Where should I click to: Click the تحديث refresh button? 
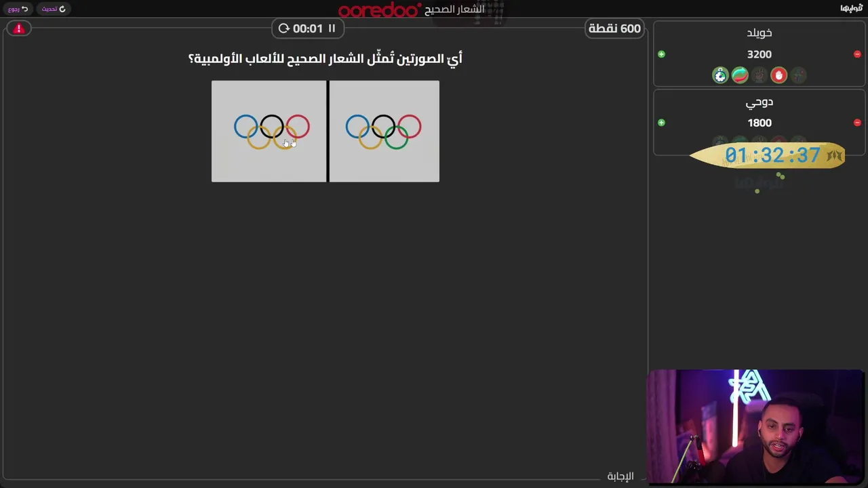point(54,9)
